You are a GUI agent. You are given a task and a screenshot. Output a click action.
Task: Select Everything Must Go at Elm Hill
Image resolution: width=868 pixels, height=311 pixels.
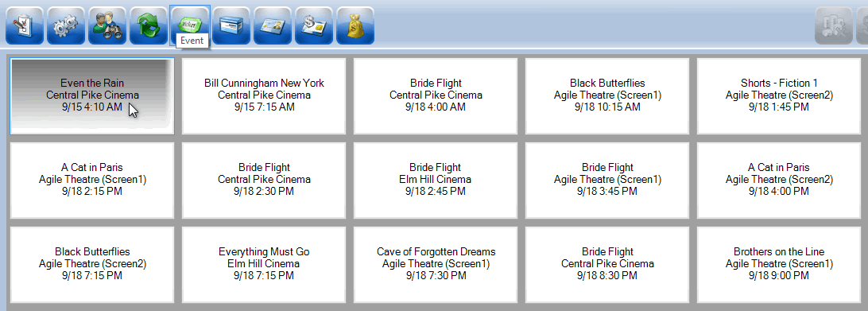click(264, 264)
